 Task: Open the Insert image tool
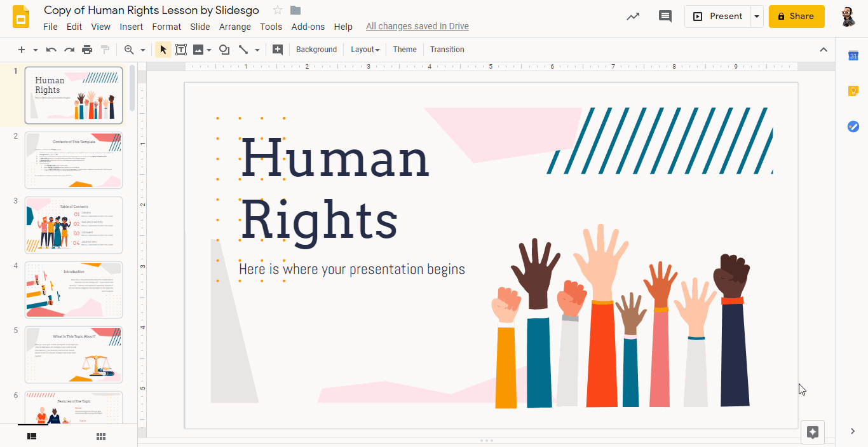[x=199, y=49]
